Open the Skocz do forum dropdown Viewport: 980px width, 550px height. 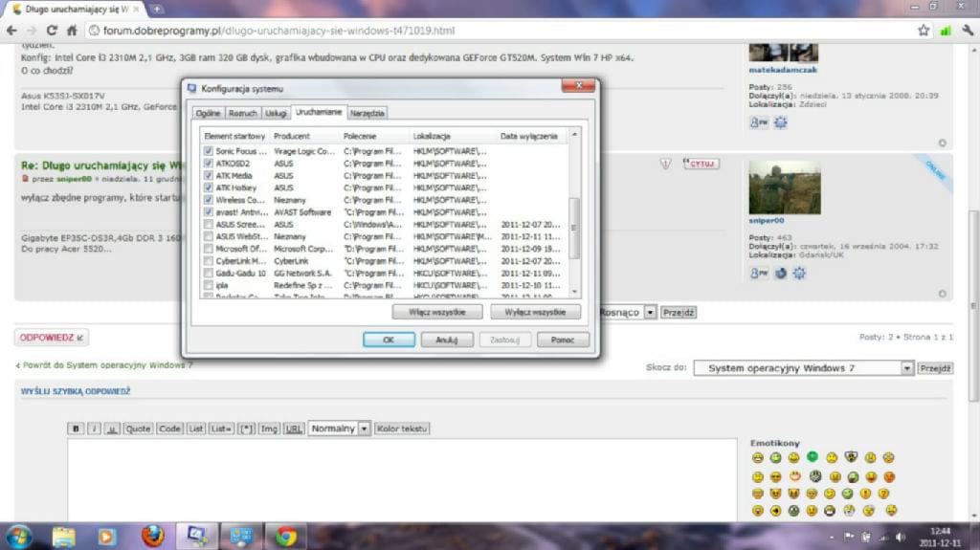(x=804, y=368)
